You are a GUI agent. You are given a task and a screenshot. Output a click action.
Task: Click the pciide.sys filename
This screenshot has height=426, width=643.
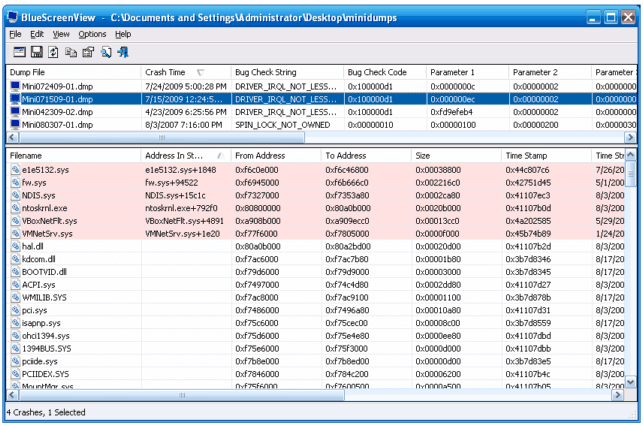coord(40,361)
